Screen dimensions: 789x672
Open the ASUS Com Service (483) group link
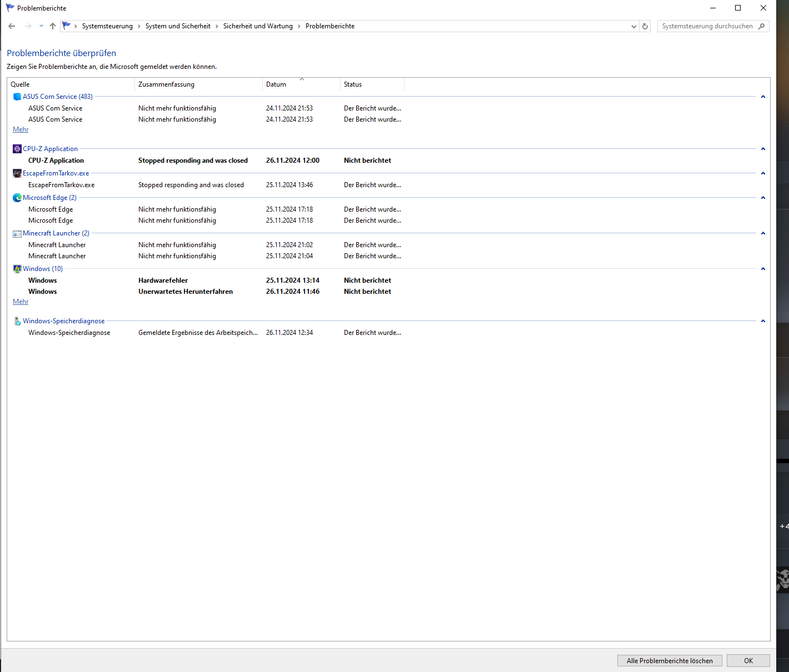click(58, 97)
